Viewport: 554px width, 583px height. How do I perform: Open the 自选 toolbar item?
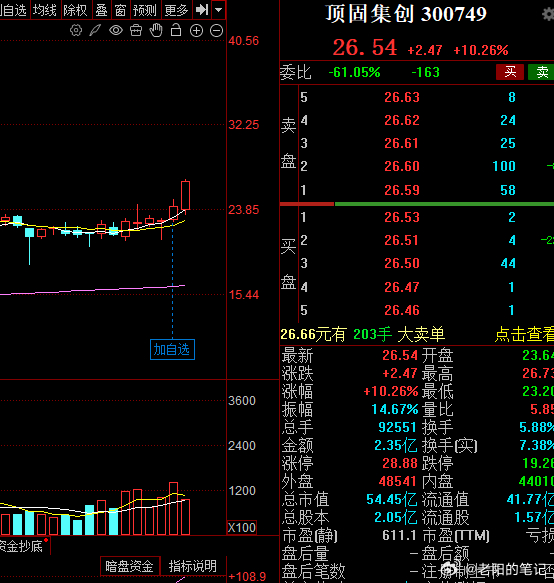[x=14, y=10]
